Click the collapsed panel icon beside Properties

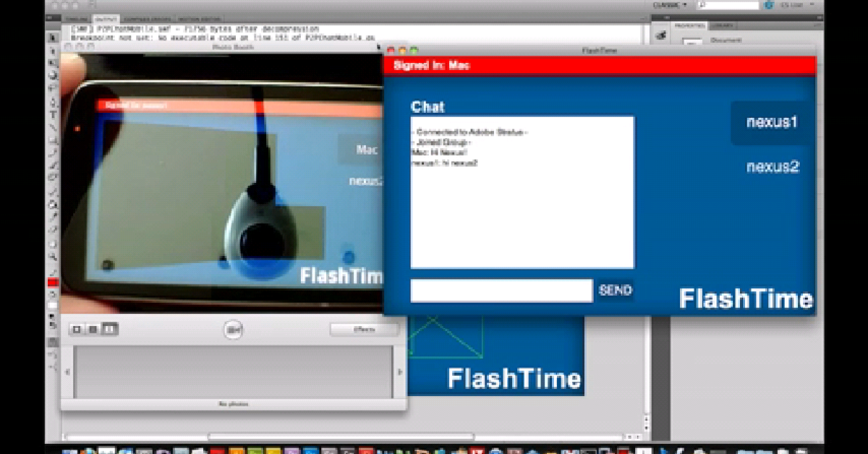(660, 35)
